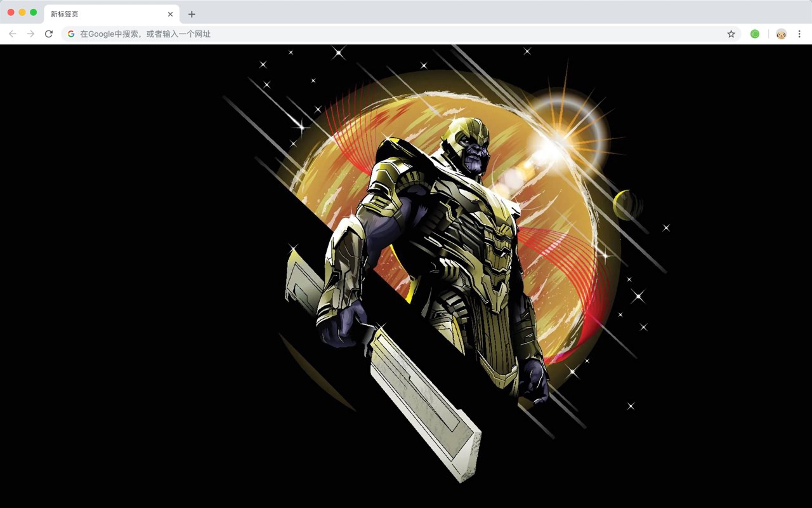Close the window with the red button
The height and width of the screenshot is (508, 812).
point(11,12)
